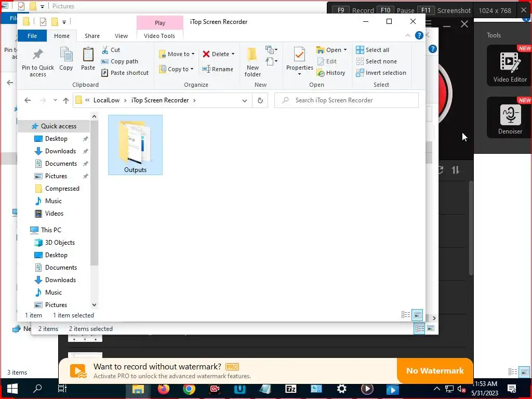Open Downloads under Quick access

pyautogui.click(x=60, y=151)
